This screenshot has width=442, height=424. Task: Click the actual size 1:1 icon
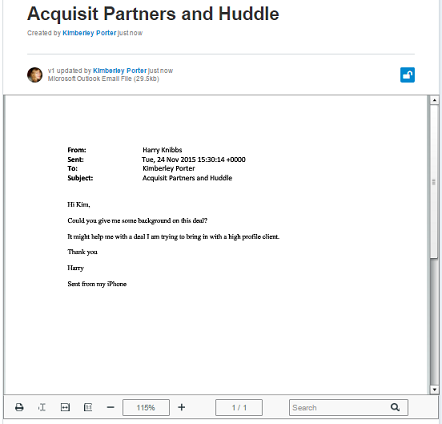point(88,407)
